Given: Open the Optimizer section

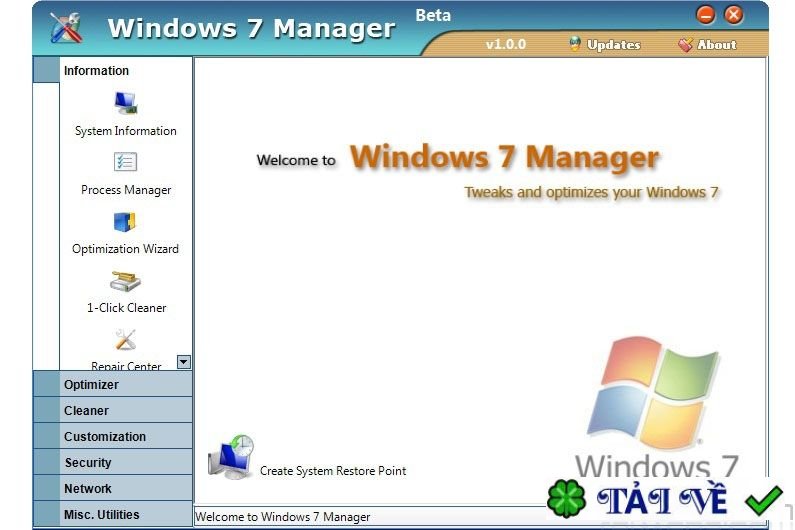Looking at the screenshot, I should tap(113, 384).
